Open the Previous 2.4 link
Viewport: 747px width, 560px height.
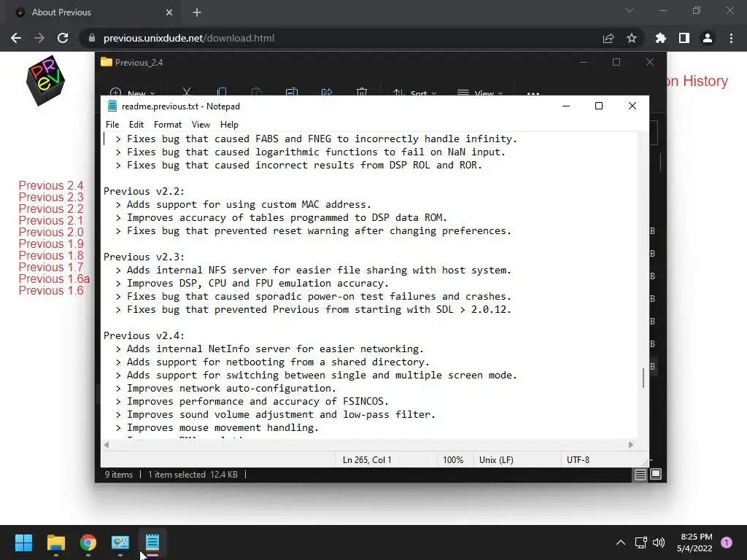click(51, 185)
